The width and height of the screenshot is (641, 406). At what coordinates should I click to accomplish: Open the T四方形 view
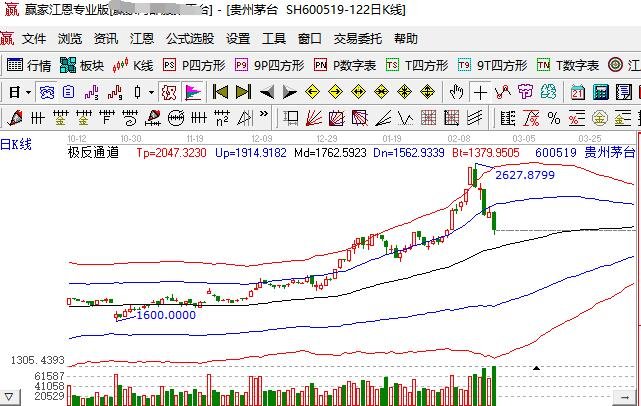click(417, 65)
